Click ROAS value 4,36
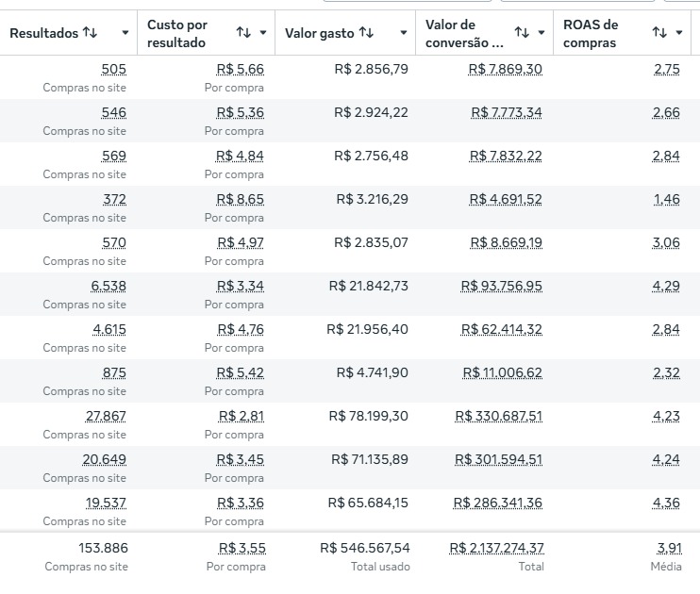The width and height of the screenshot is (700, 594). (666, 503)
